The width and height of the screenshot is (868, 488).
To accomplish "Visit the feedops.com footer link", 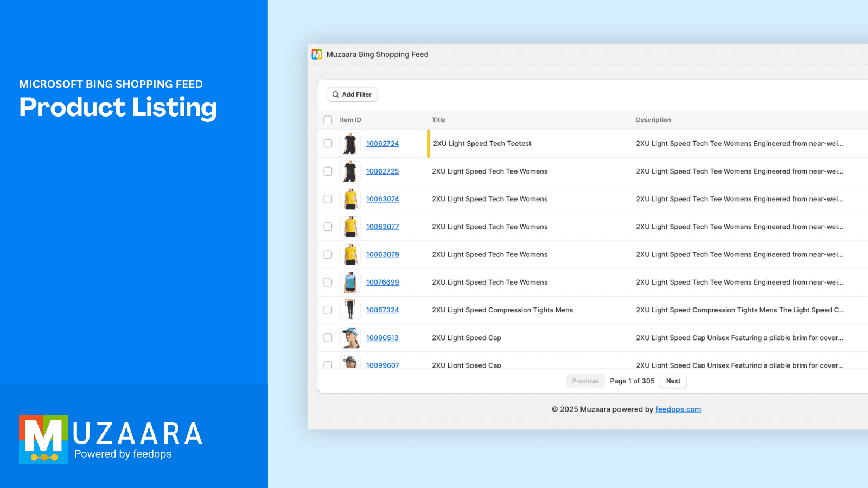I will click(x=678, y=409).
